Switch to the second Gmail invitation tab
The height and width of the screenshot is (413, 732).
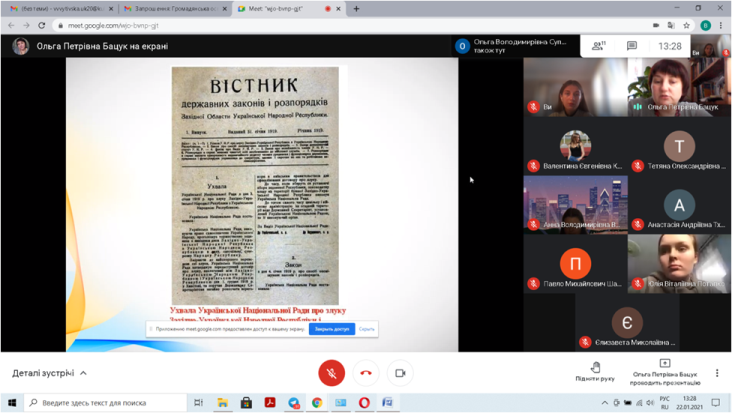point(174,9)
